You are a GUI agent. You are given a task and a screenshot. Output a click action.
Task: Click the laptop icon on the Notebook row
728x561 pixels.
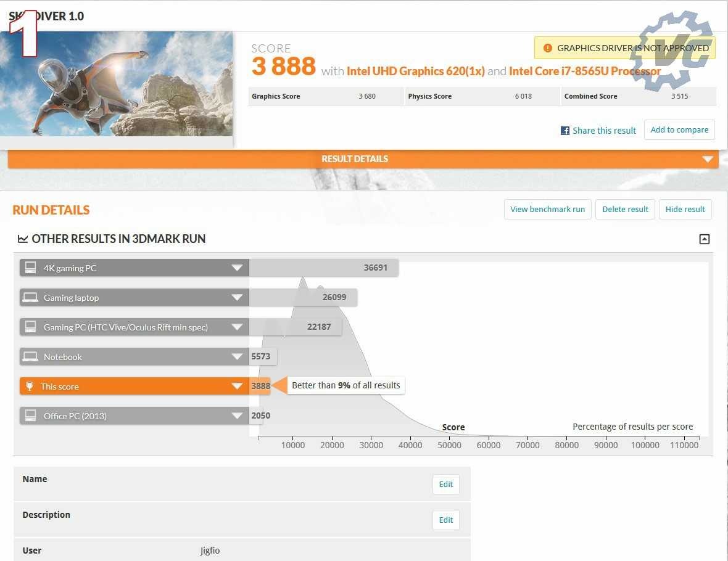coord(31,357)
